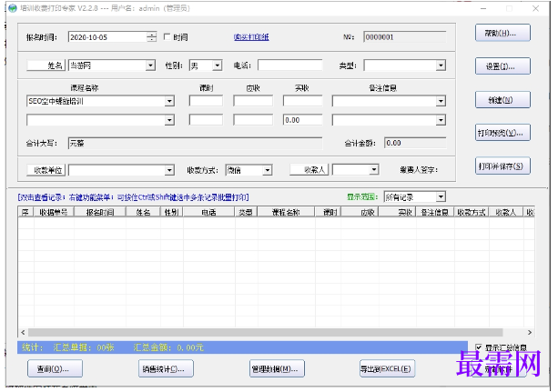Click the app icon in the title bar
The image size is (558, 392).
(13, 8)
